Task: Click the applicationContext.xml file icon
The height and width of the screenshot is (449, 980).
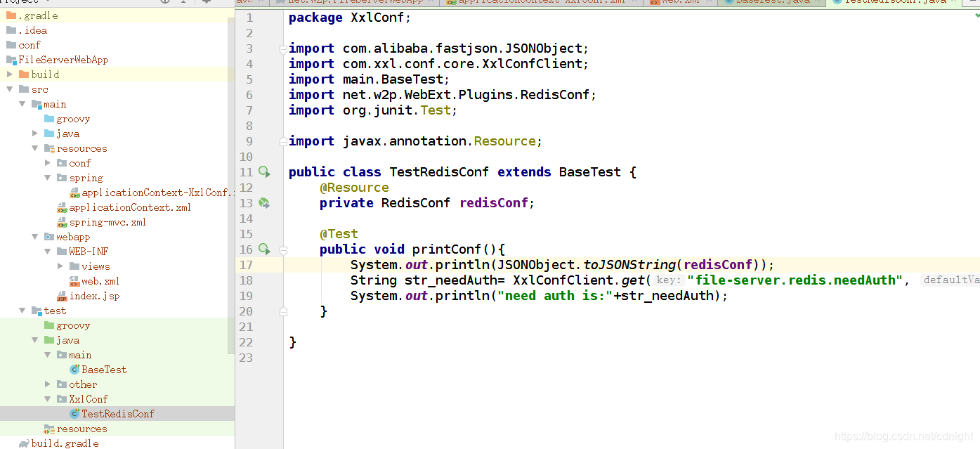Action: (62, 207)
